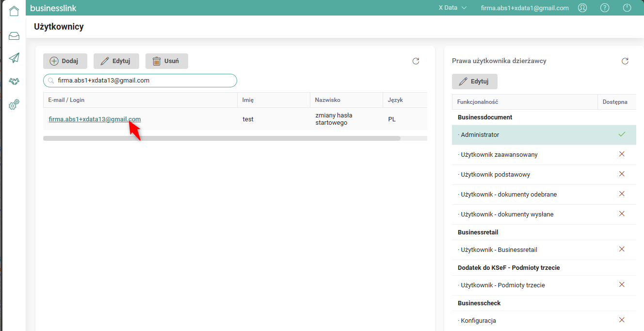Click the 'zmiany hasła startowego' surname cell
The image size is (644, 331).
(x=334, y=119)
